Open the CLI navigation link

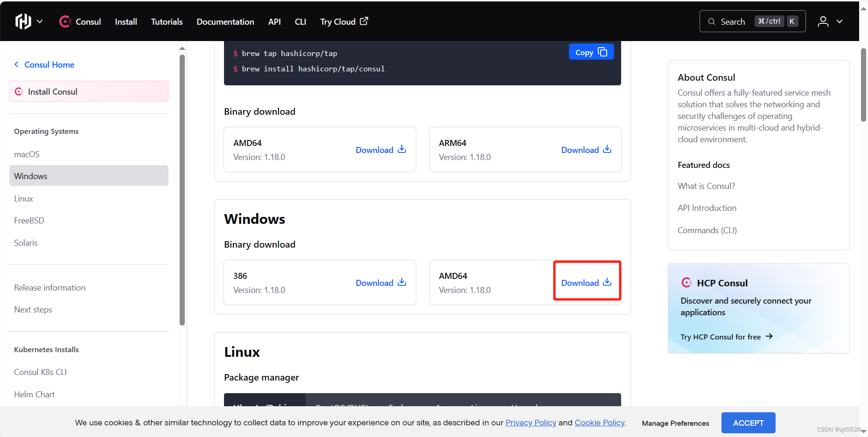point(301,21)
